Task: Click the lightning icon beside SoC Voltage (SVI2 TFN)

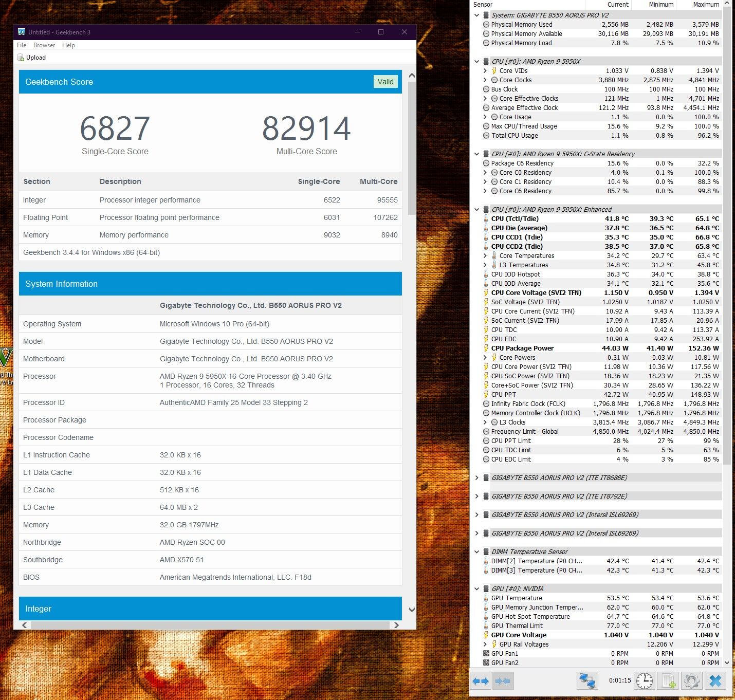Action: click(486, 302)
